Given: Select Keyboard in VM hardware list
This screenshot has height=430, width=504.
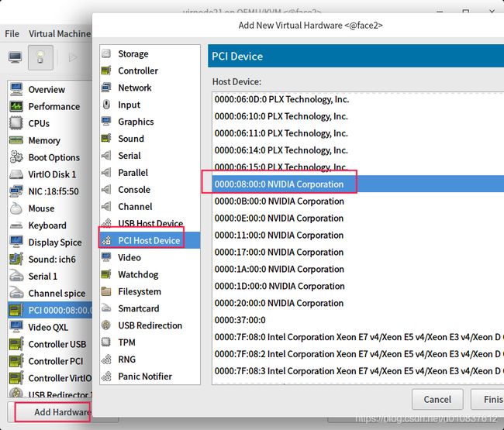Looking at the screenshot, I should (50, 225).
